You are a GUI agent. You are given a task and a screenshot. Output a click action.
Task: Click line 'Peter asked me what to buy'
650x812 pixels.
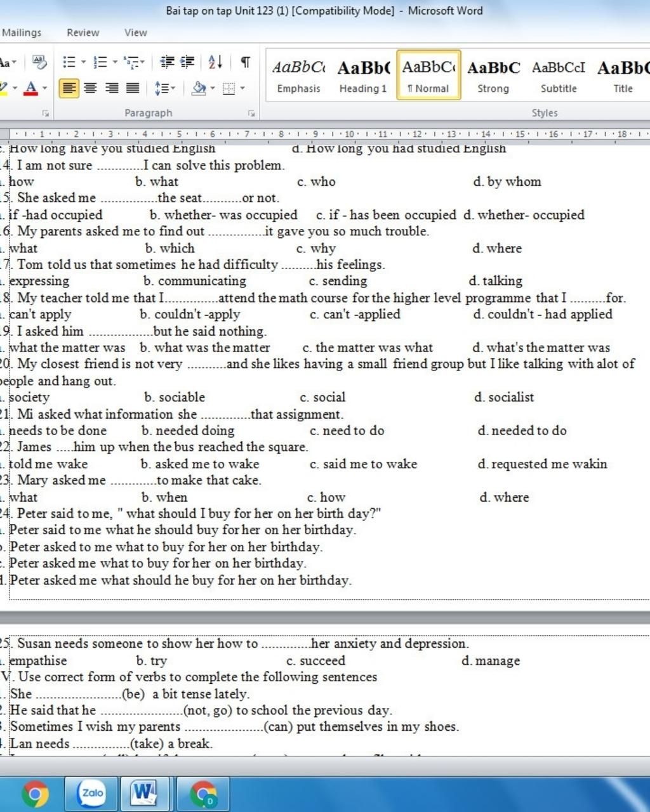coord(157,563)
